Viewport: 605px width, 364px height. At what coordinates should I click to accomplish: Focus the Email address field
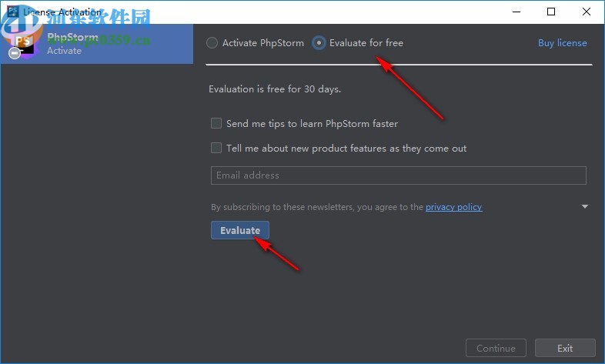(x=398, y=175)
